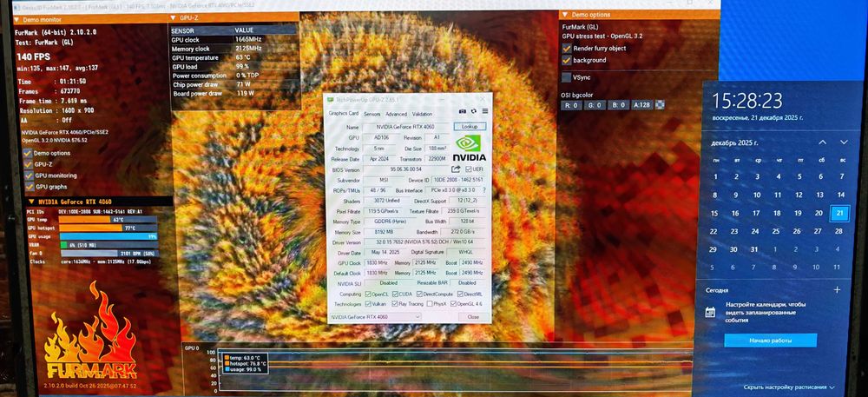
Task: Select December 25 in the calendar
Action: click(x=776, y=231)
